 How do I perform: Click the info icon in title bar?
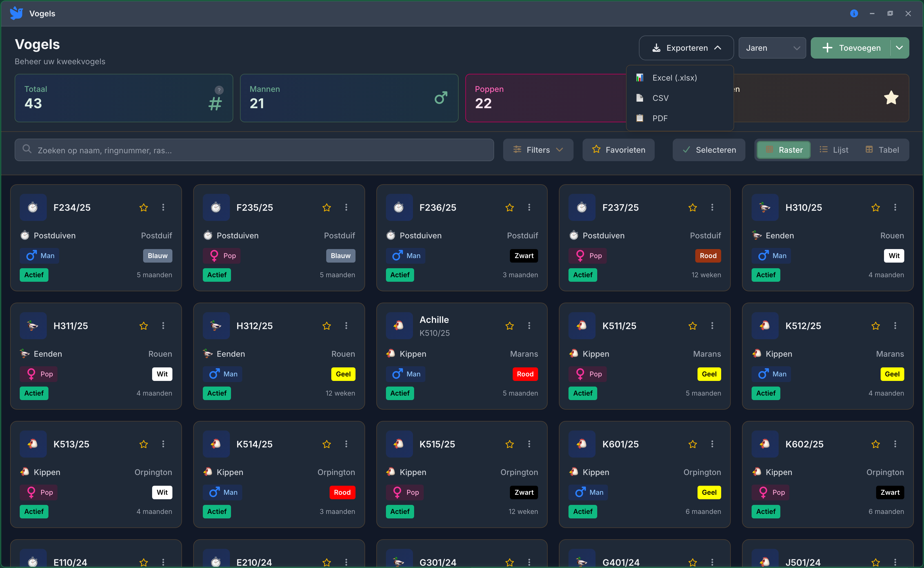854,14
